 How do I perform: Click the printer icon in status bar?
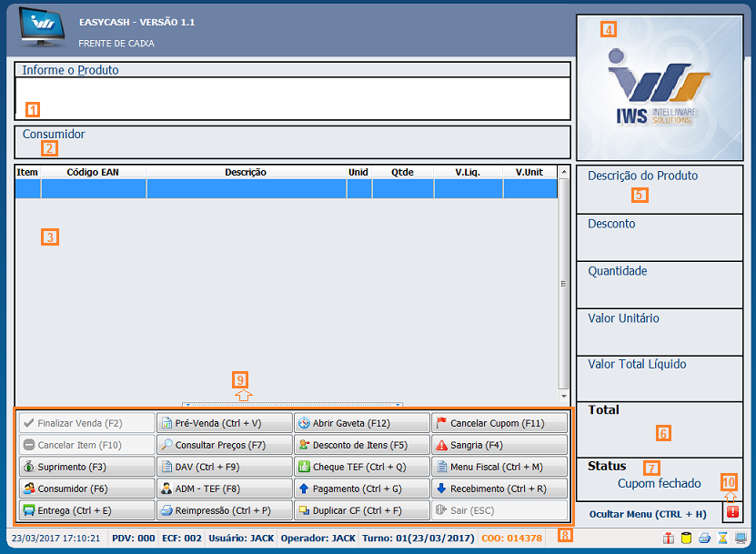click(x=705, y=538)
